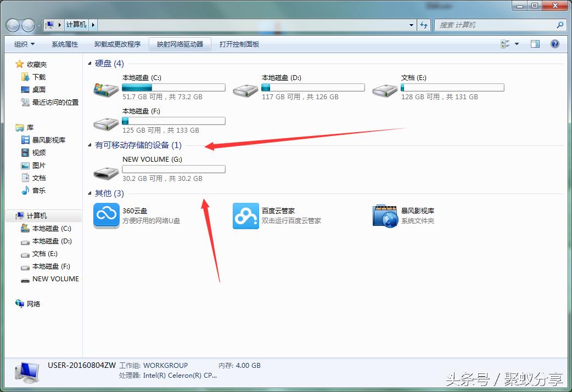Select 下载 in the favorites sidebar
The width and height of the screenshot is (572, 392).
[x=39, y=77]
